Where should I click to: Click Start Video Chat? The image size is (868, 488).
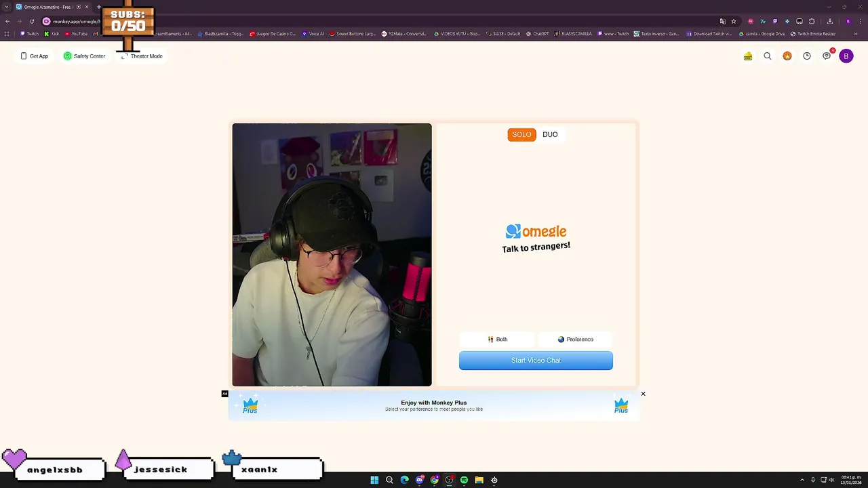pyautogui.click(x=536, y=361)
